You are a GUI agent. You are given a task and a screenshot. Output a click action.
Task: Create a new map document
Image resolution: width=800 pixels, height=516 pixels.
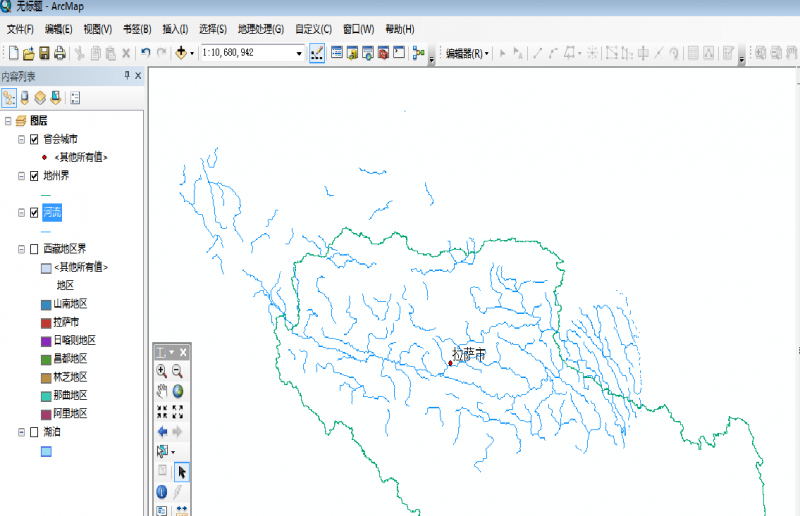click(14, 53)
